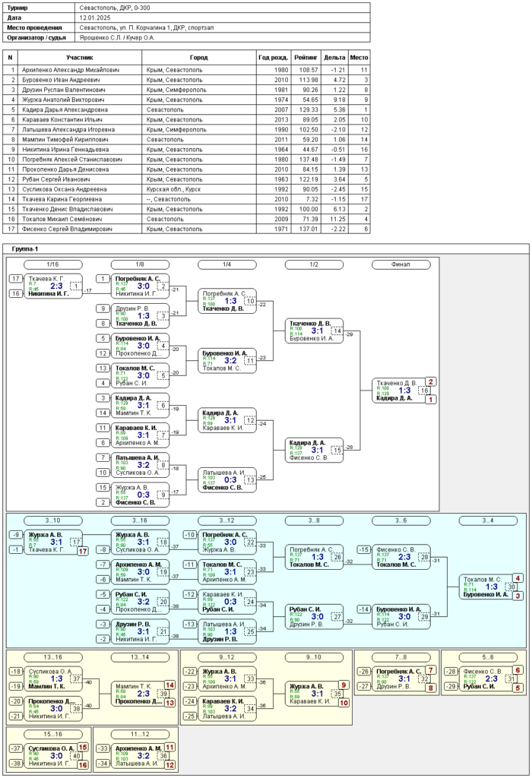Click participant 'Кадира Дарья Александровна' in table

pos(65,109)
